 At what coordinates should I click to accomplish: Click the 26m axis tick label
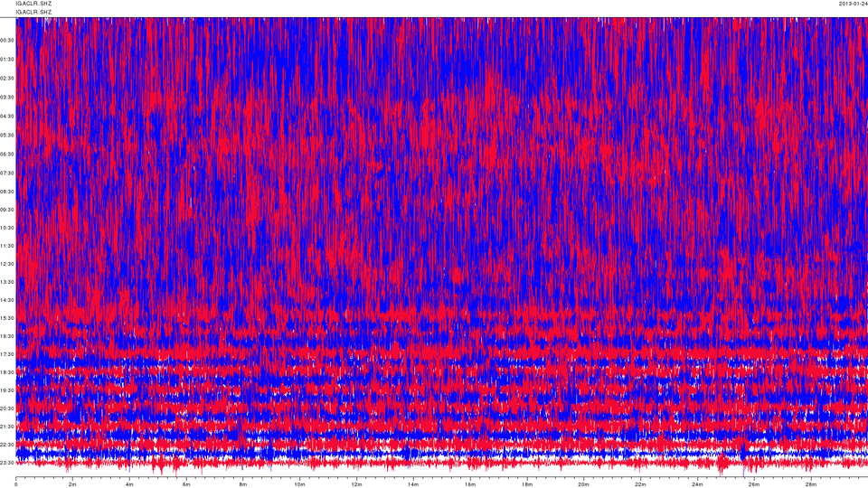[x=753, y=484]
